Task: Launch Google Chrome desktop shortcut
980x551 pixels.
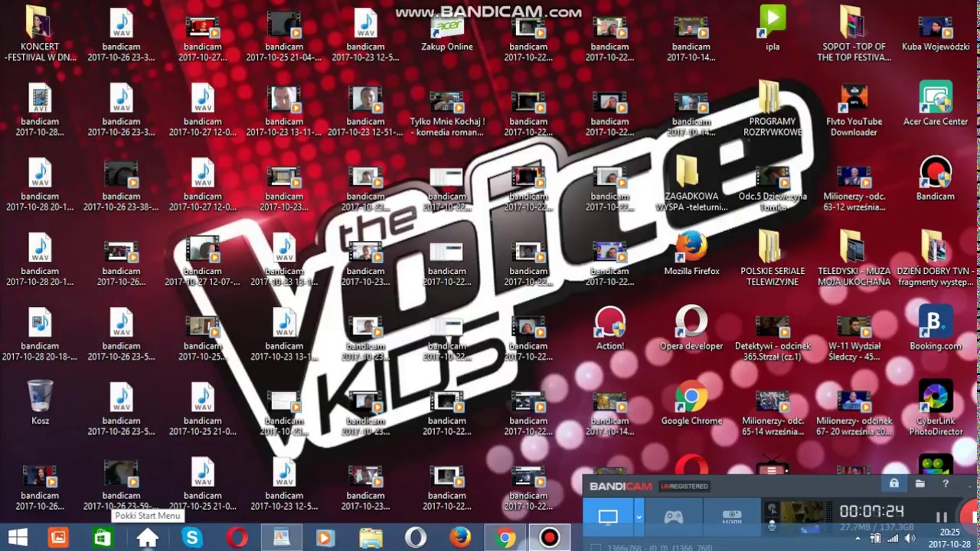Action: [691, 404]
